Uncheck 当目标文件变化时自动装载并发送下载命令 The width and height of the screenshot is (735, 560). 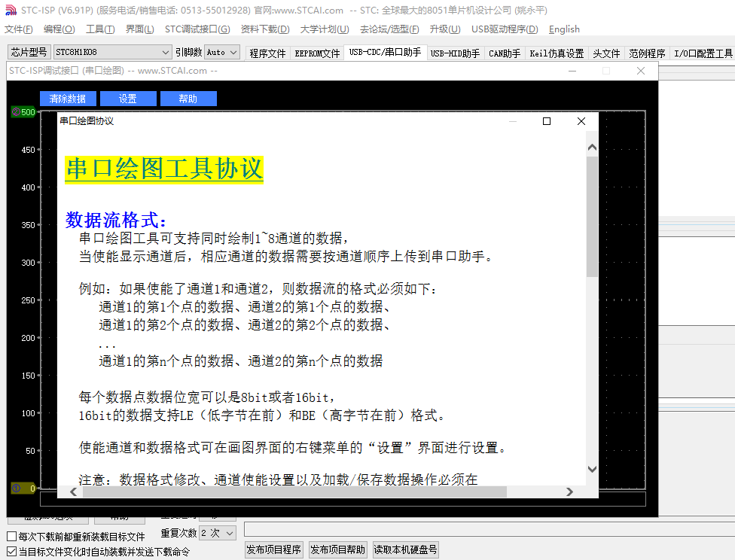12,551
